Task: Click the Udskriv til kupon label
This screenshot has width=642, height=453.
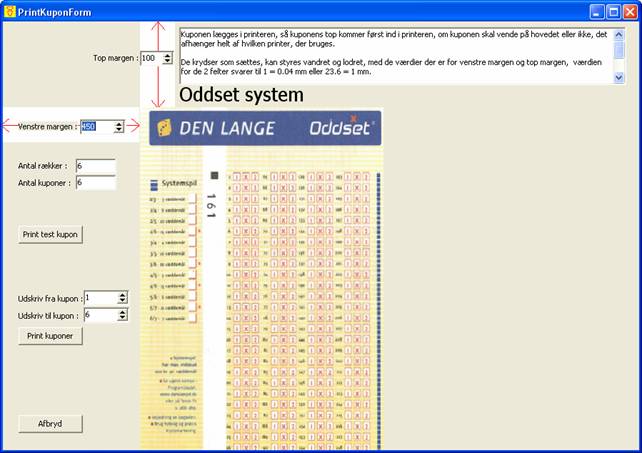Action: click(48, 316)
